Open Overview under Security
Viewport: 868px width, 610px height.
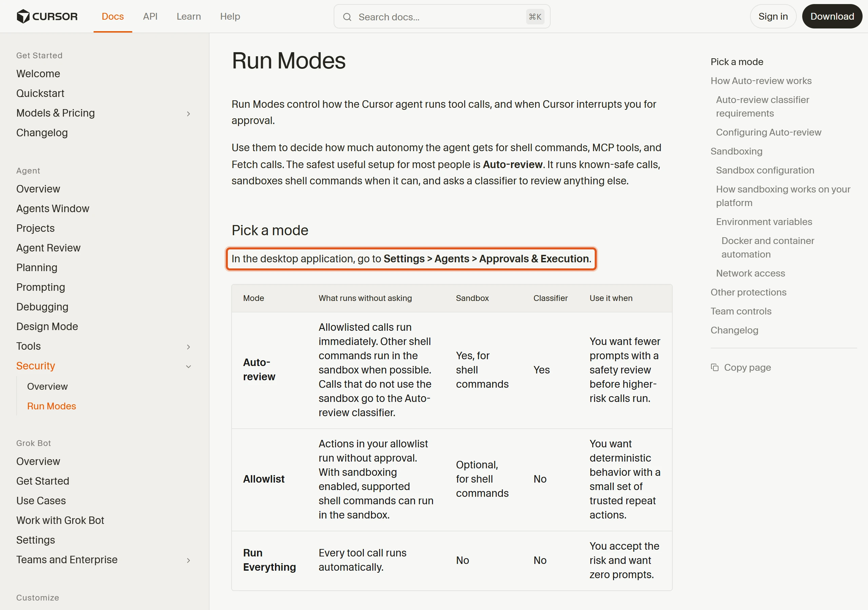(47, 386)
